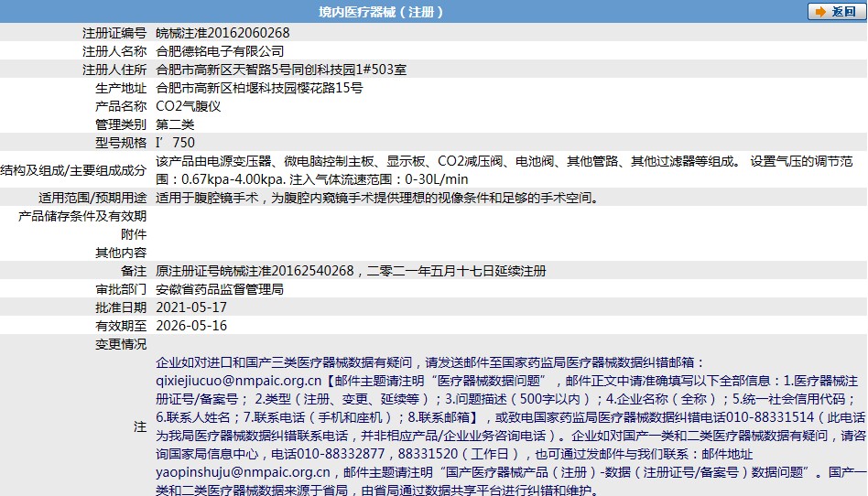Click the email yaopinshuju@nmpaic.org.cn
868x496 pixels.
coord(243,472)
